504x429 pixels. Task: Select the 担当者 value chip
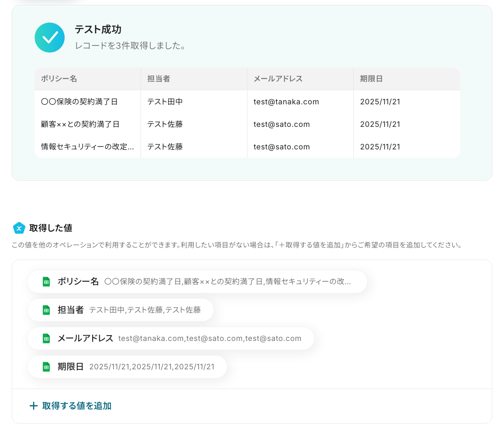121,310
